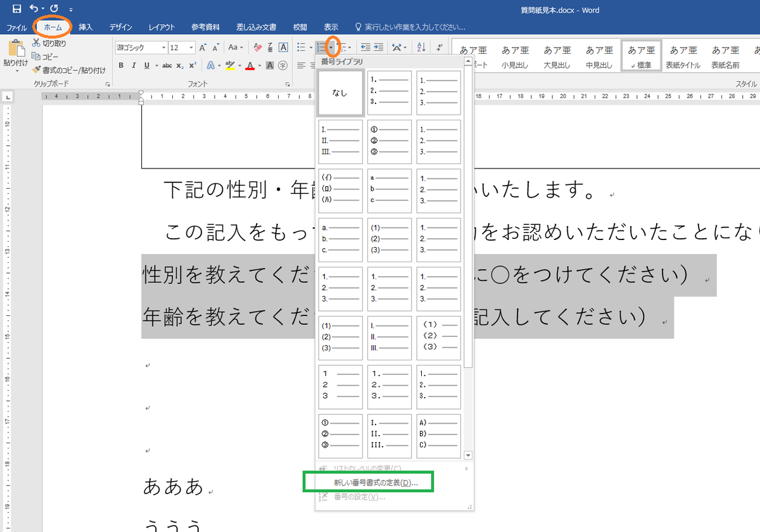The height and width of the screenshot is (532, 760).
Task: Toggle italic formatting
Action: [134, 65]
